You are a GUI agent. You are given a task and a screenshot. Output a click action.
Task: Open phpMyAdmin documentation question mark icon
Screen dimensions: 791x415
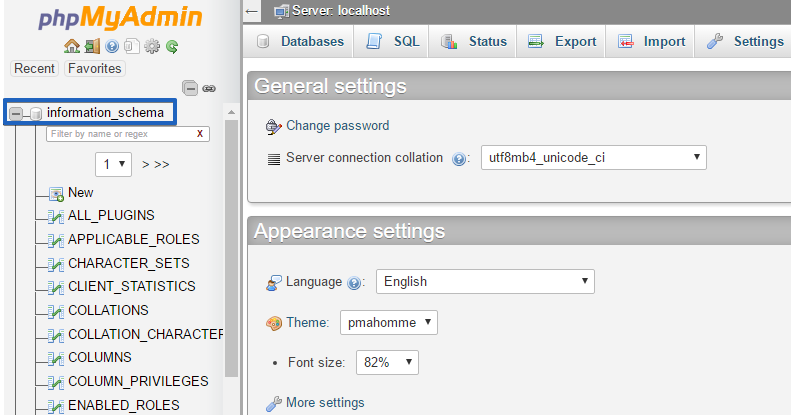(x=112, y=46)
